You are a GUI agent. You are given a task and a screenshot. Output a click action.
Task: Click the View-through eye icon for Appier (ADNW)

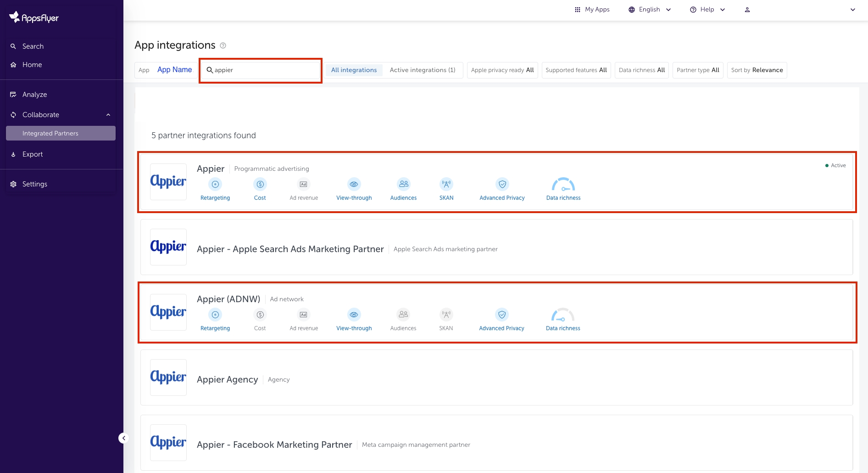click(x=354, y=315)
